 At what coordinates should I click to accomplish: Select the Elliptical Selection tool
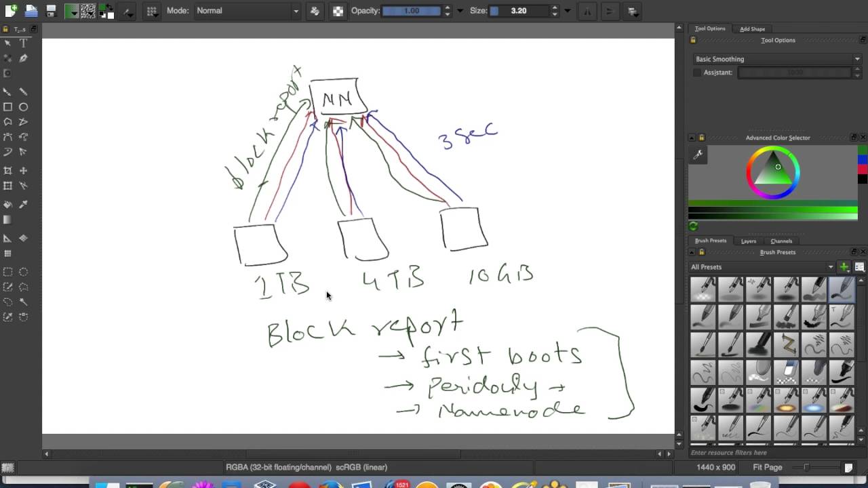point(23,272)
